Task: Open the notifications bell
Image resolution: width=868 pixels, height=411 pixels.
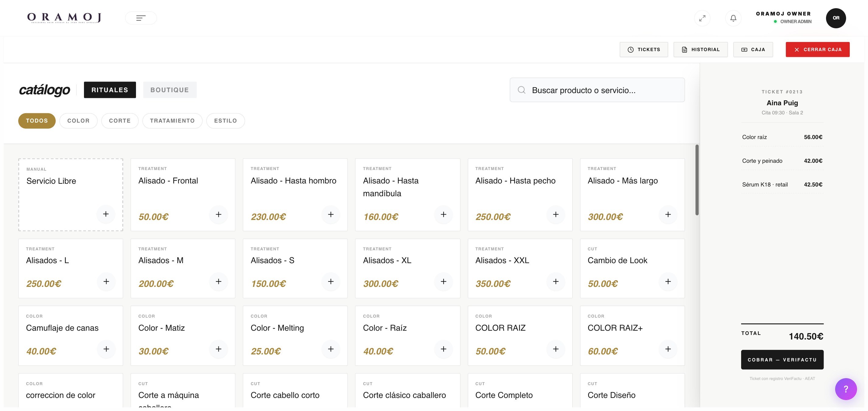Action: tap(733, 18)
